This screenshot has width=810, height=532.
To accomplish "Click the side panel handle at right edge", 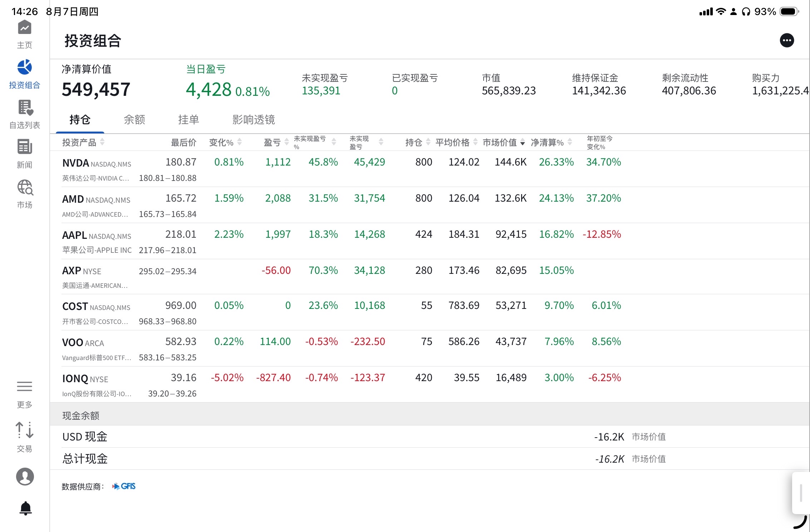I will tap(801, 493).
